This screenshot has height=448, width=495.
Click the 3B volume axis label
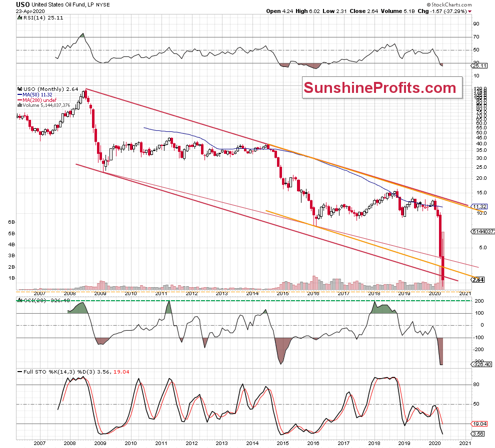pos(11,256)
